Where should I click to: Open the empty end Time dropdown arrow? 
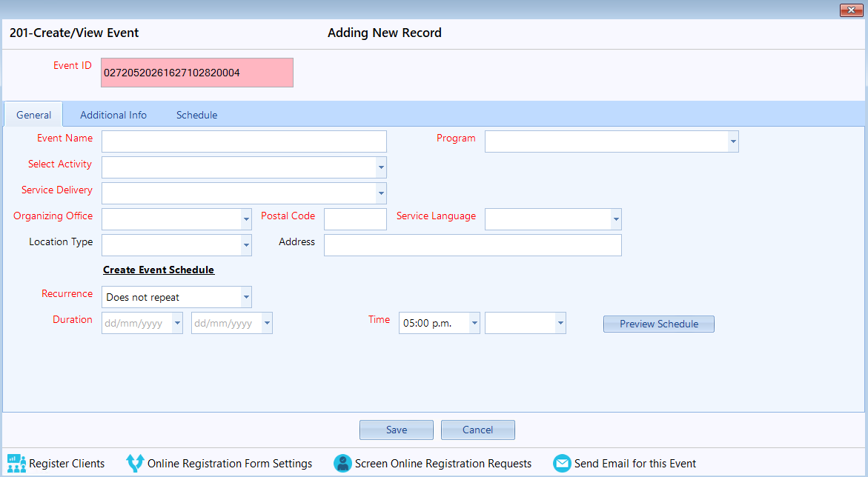click(x=560, y=323)
